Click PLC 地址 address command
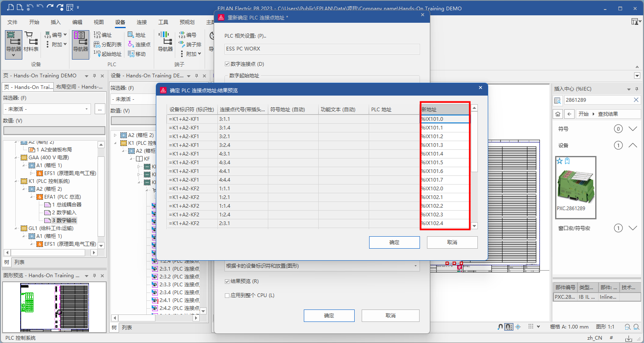 [x=137, y=35]
